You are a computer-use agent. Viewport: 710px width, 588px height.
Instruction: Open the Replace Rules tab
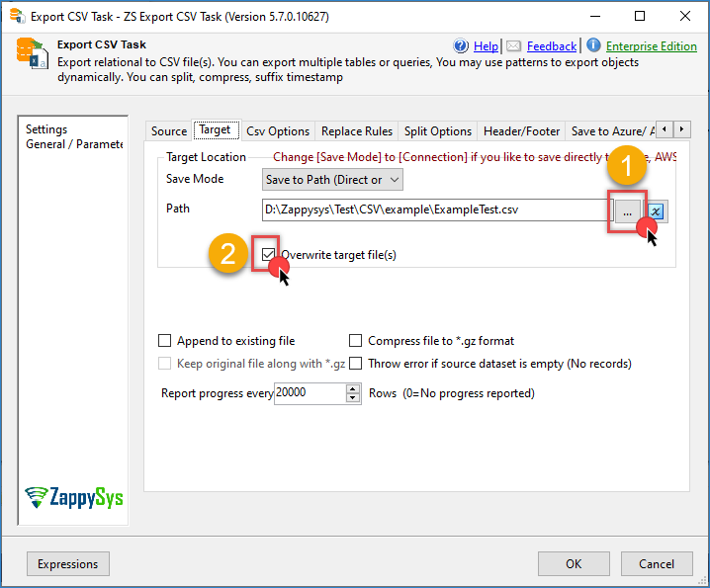coord(357,131)
